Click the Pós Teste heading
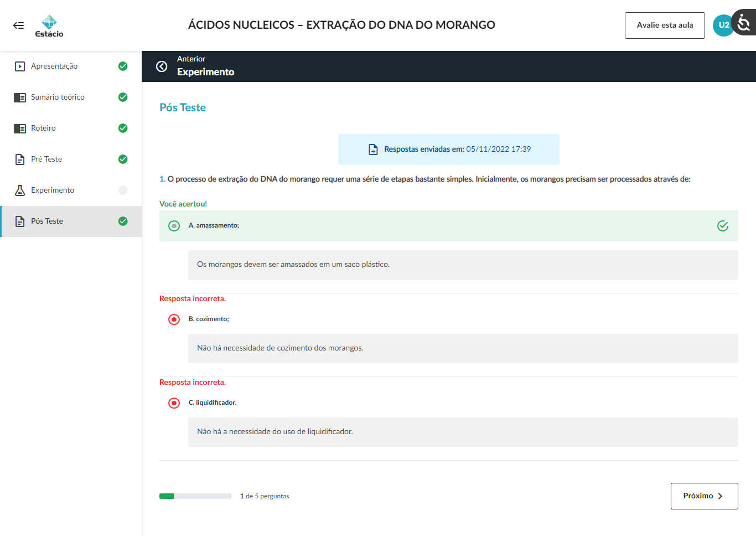Viewport: 756px width, 536px height. point(183,107)
